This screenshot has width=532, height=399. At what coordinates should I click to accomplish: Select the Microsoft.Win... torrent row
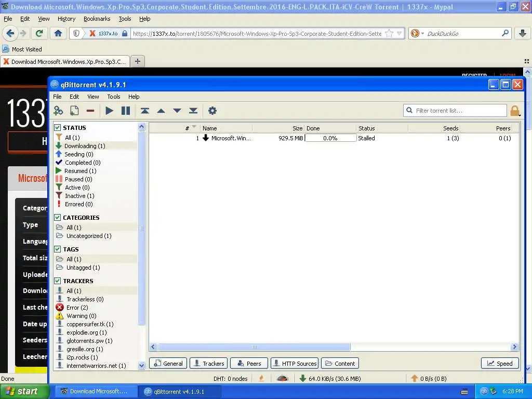(x=334, y=138)
